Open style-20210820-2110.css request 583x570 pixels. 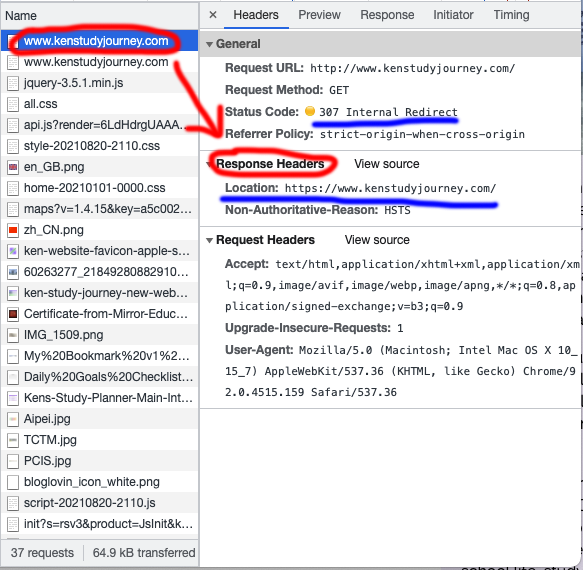[99, 146]
